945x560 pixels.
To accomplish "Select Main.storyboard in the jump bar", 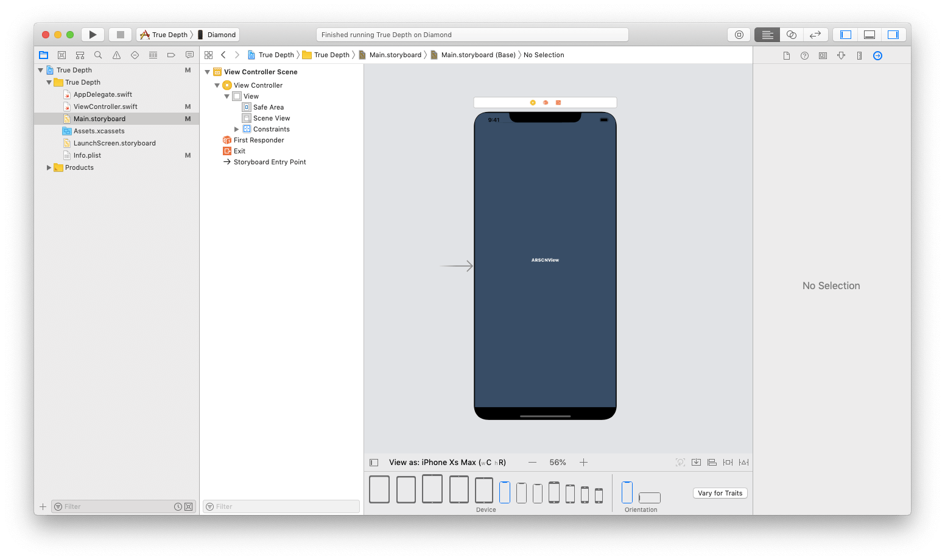I will pyautogui.click(x=396, y=55).
